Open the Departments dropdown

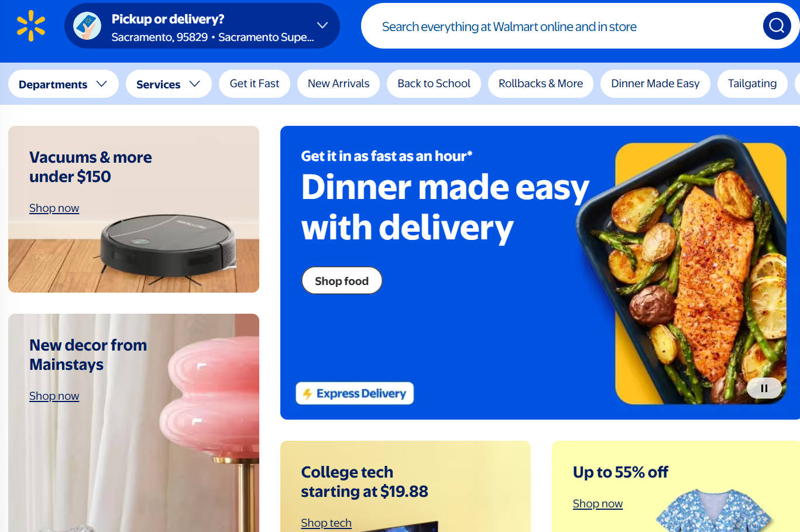tap(63, 84)
